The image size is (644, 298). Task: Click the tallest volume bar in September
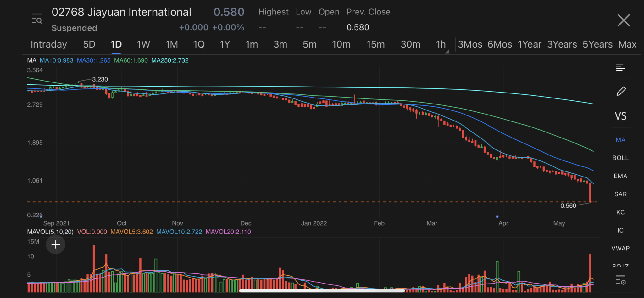[x=94, y=268]
